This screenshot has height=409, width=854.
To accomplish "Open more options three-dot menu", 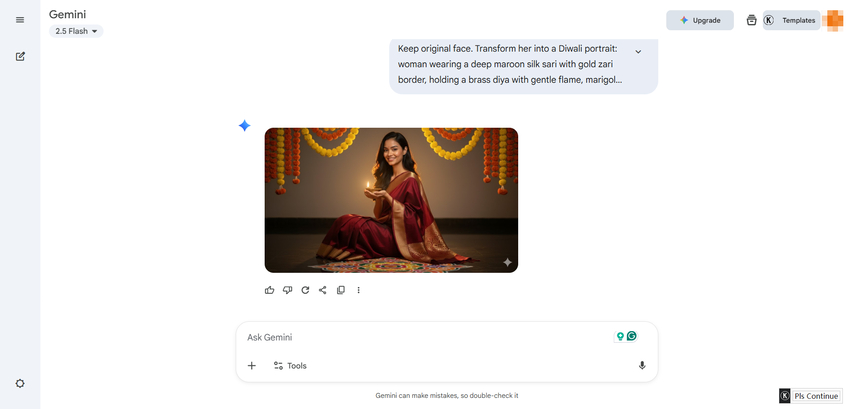I will pos(358,290).
